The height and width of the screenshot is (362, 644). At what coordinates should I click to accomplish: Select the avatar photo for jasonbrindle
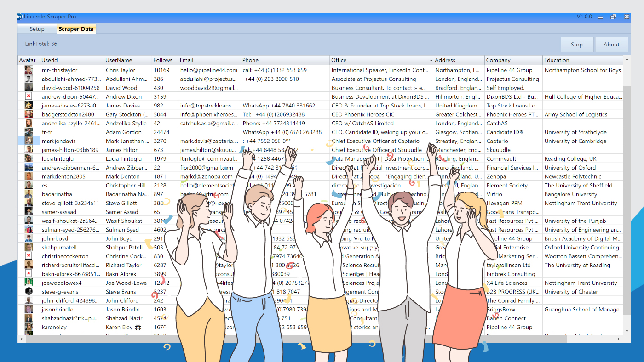pyautogui.click(x=29, y=309)
